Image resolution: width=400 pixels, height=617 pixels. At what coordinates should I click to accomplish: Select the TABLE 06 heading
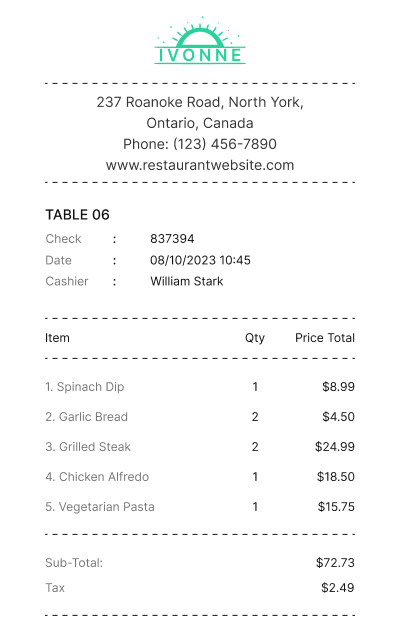coord(77,215)
